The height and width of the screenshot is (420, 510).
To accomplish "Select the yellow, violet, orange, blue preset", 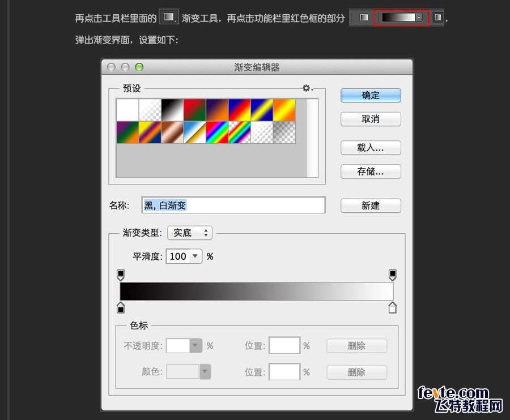I will 150,132.
